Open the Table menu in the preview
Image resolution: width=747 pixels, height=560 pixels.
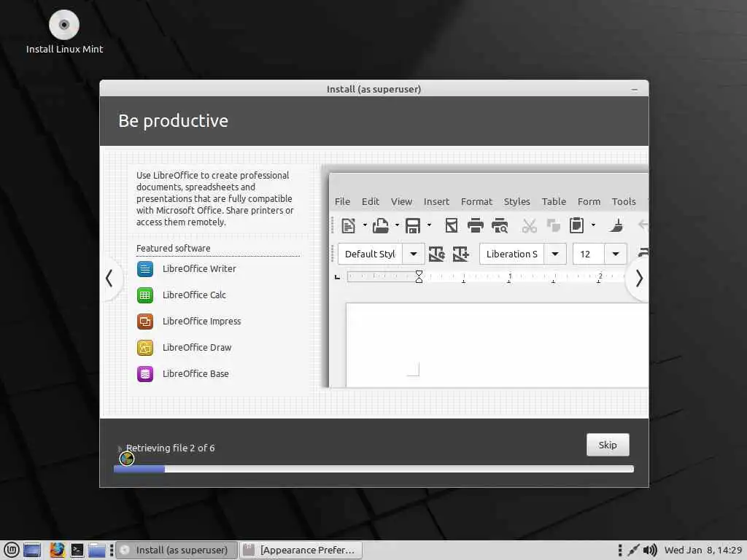(x=554, y=201)
